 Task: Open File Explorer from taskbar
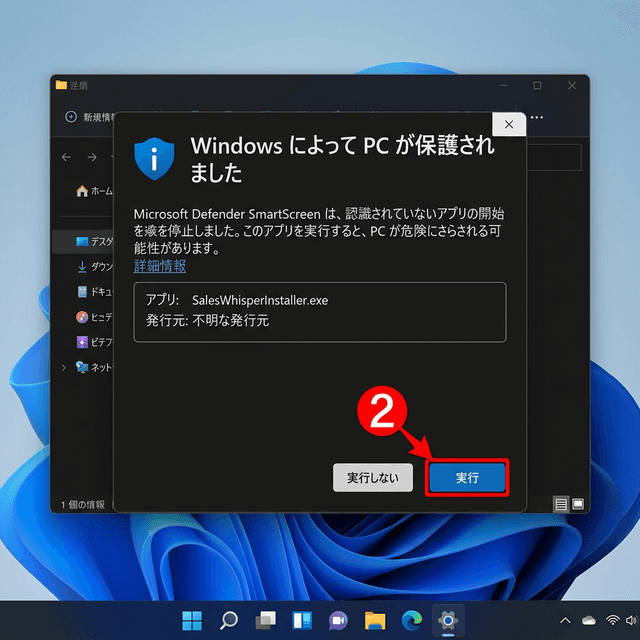375,620
